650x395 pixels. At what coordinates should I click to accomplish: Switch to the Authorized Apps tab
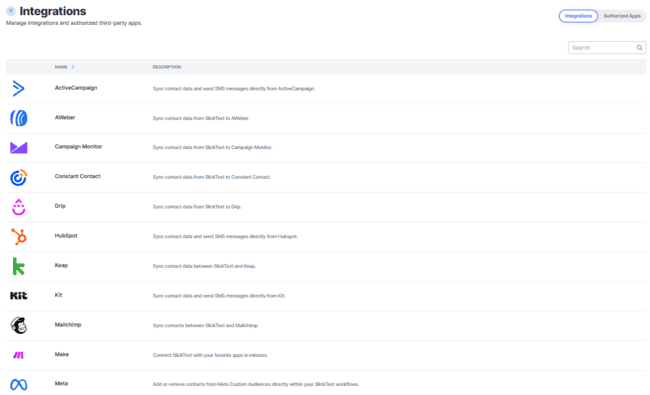(x=622, y=16)
